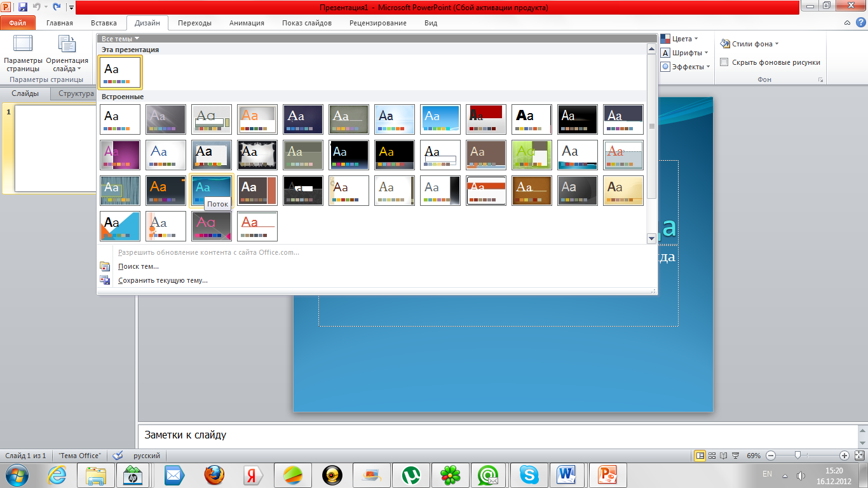Screen dimensions: 868x488
Task: Open Yandex browser taskbar icon
Action: tap(254, 475)
